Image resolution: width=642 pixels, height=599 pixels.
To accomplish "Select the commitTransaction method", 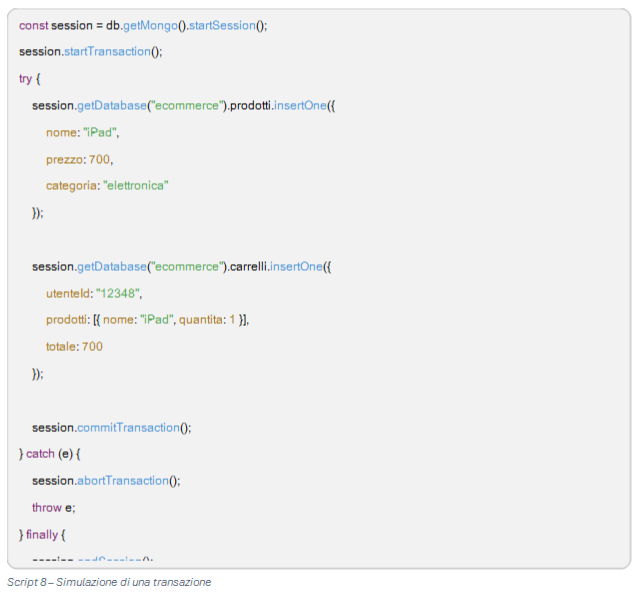I will (128, 428).
